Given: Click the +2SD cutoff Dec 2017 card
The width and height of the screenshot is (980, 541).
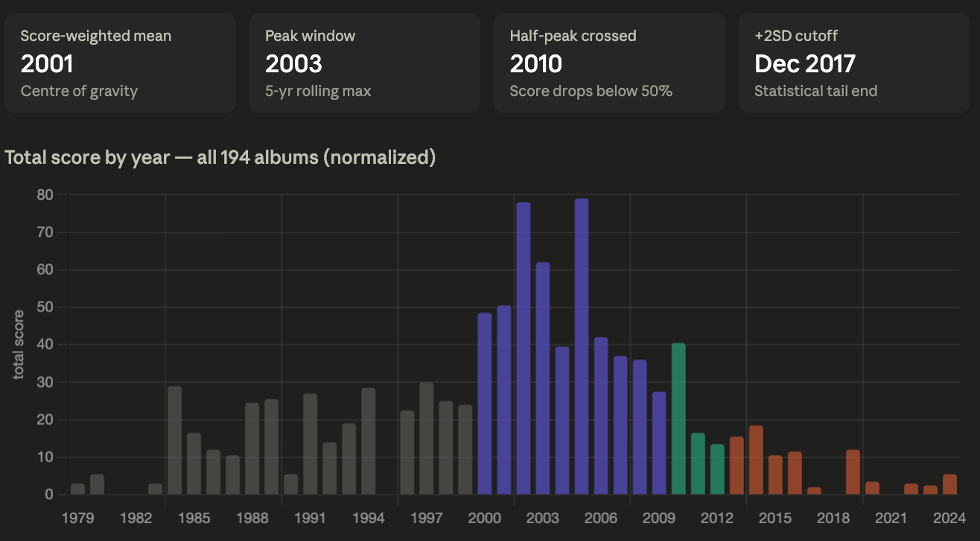Looking at the screenshot, I should tap(853, 63).
